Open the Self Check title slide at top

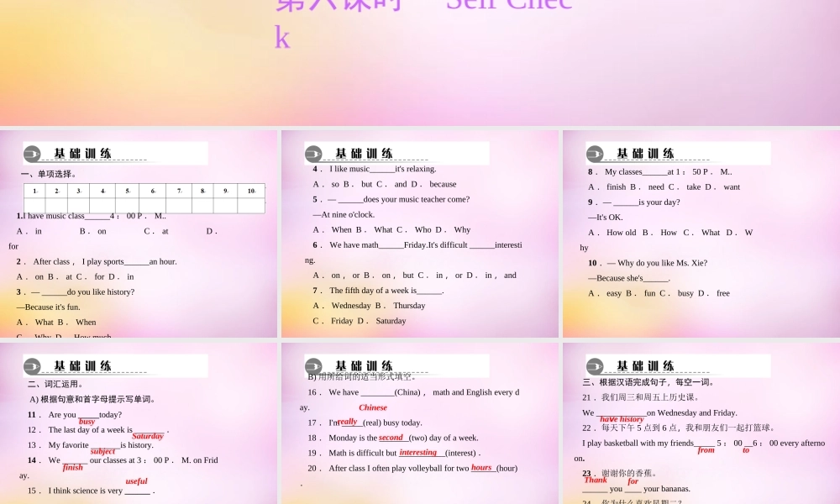[x=420, y=63]
